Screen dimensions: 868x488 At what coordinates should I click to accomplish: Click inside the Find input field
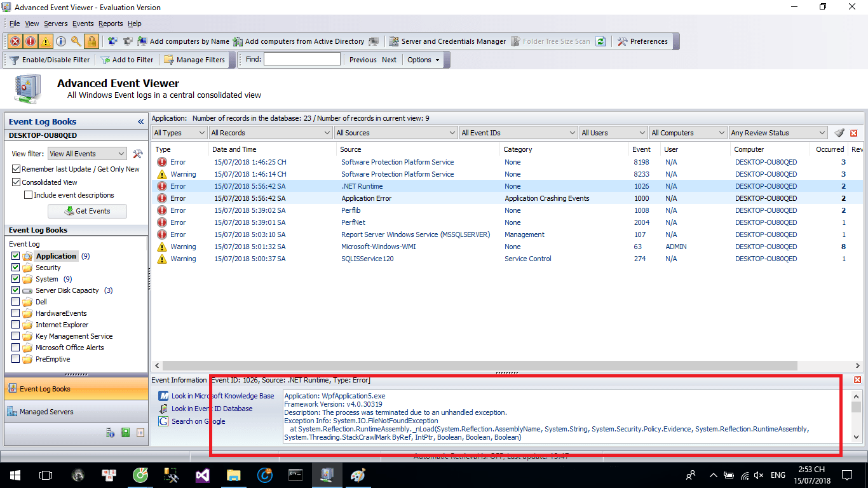coord(302,58)
